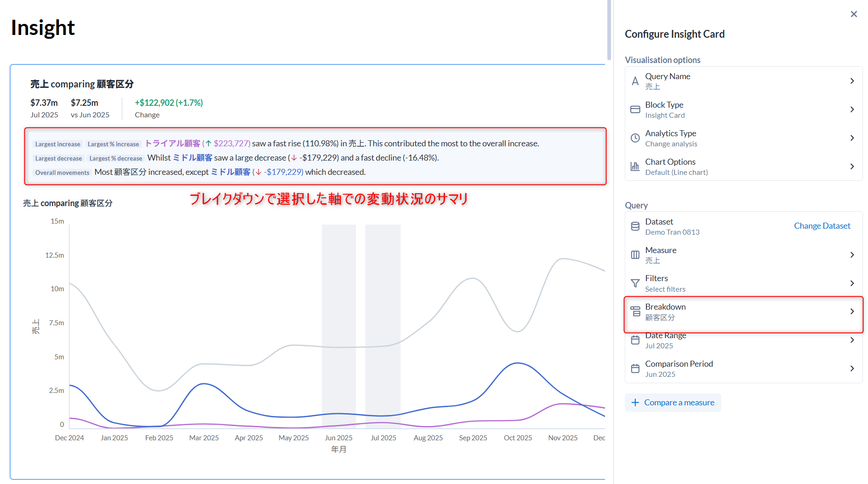868x484 pixels.
Task: Click the Filters funnel icon
Action: tap(635, 283)
